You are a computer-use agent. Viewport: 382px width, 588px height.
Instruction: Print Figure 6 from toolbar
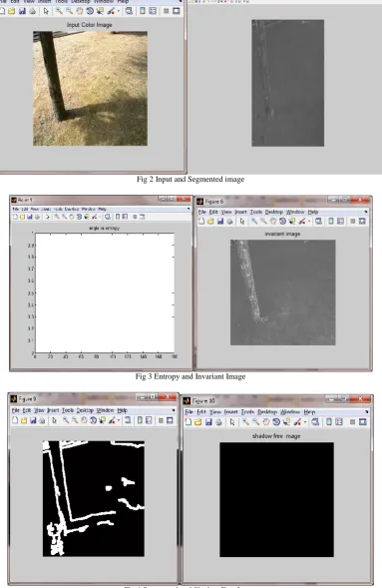(229, 222)
